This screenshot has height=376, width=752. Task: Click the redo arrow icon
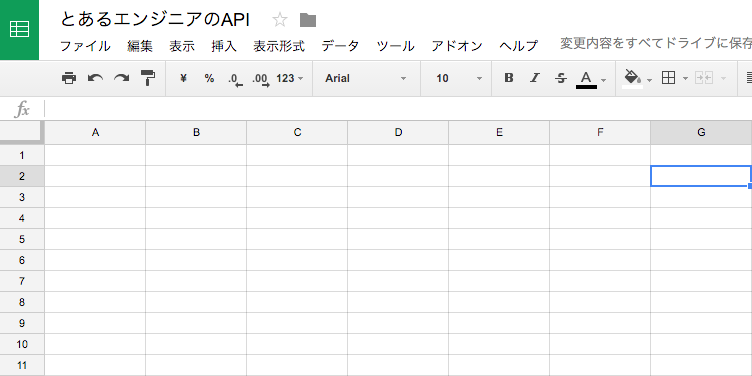122,78
